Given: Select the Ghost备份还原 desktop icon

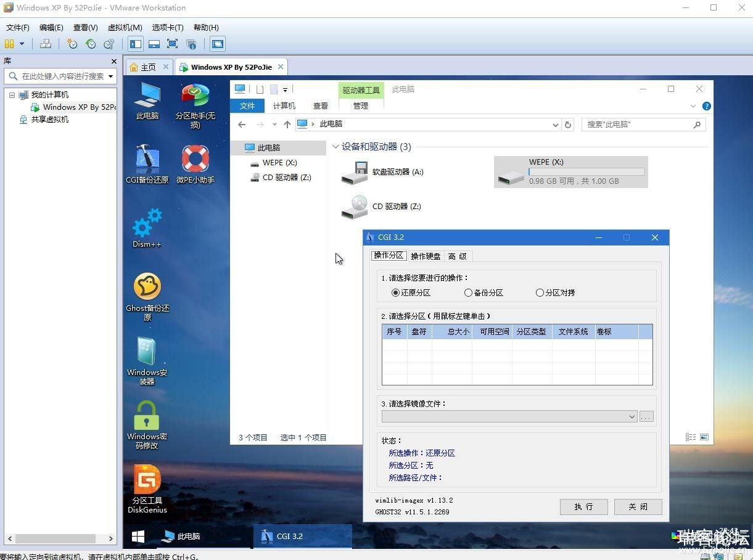Looking at the screenshot, I should [x=147, y=297].
